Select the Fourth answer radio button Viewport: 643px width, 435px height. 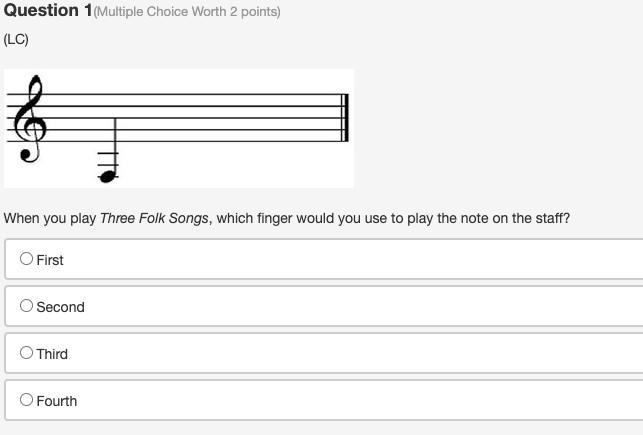[27, 399]
